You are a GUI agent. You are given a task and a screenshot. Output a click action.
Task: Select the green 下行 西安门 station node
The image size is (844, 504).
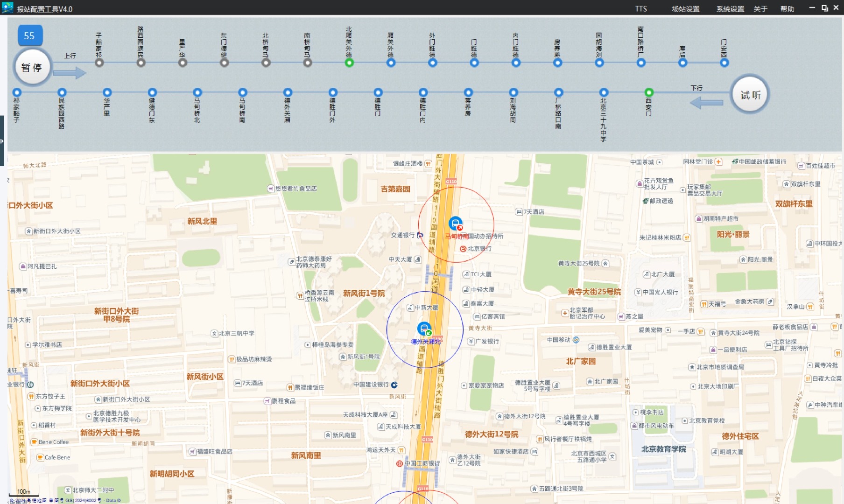[x=649, y=92]
